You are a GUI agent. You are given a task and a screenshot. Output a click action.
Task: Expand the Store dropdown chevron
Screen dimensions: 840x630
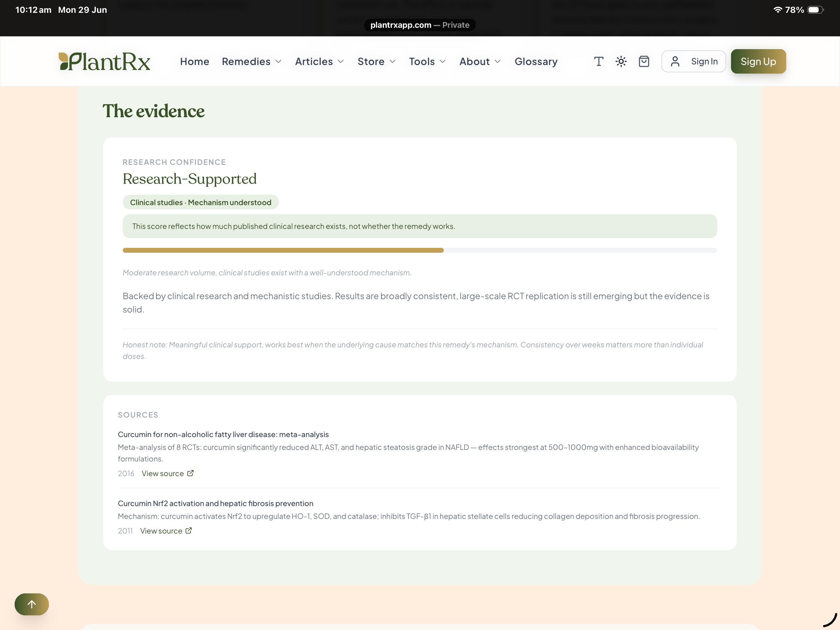pos(393,62)
